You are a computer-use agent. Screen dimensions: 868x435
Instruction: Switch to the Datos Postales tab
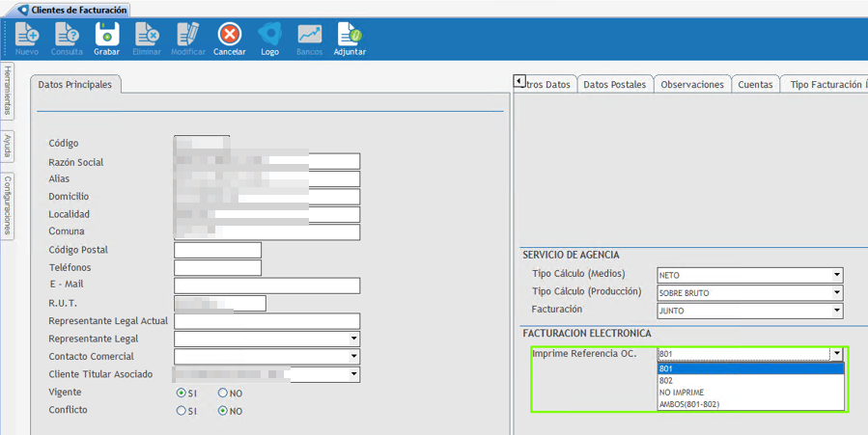[614, 85]
